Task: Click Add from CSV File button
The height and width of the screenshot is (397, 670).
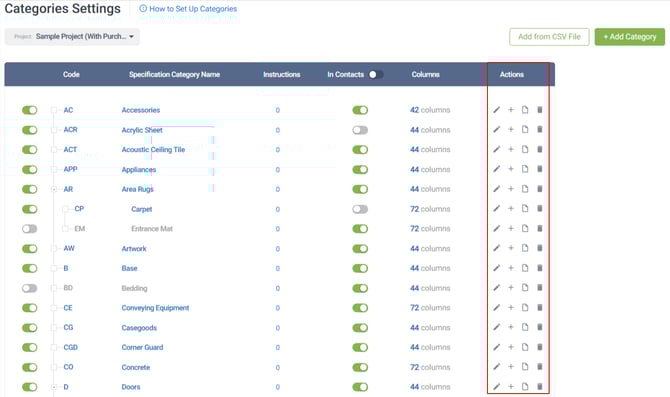Action: (549, 37)
